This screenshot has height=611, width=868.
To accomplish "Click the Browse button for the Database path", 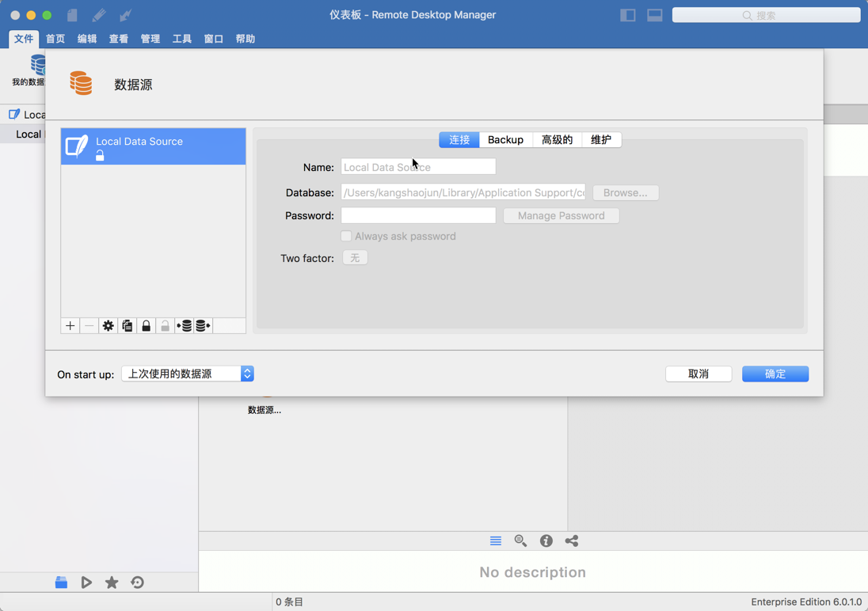I will coord(626,192).
